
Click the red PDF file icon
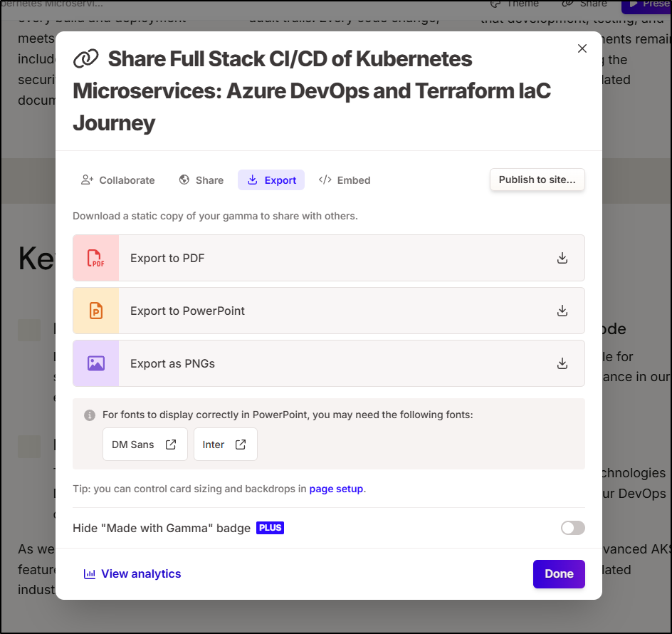click(96, 259)
